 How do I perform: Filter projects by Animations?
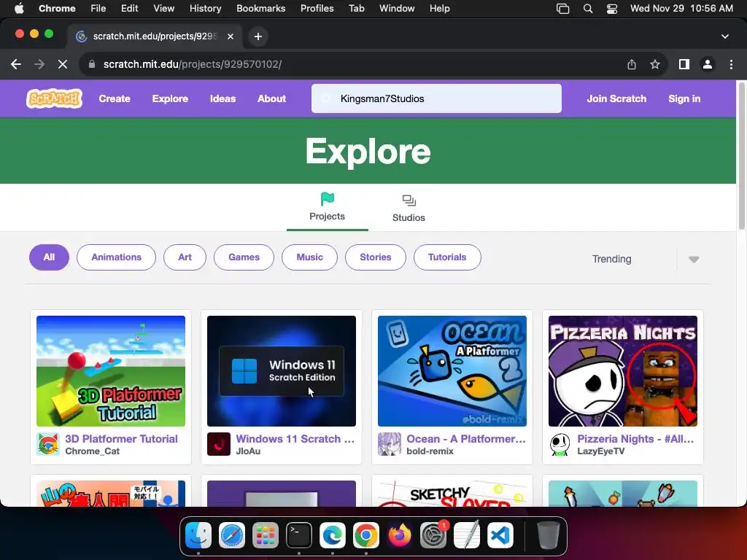point(116,257)
